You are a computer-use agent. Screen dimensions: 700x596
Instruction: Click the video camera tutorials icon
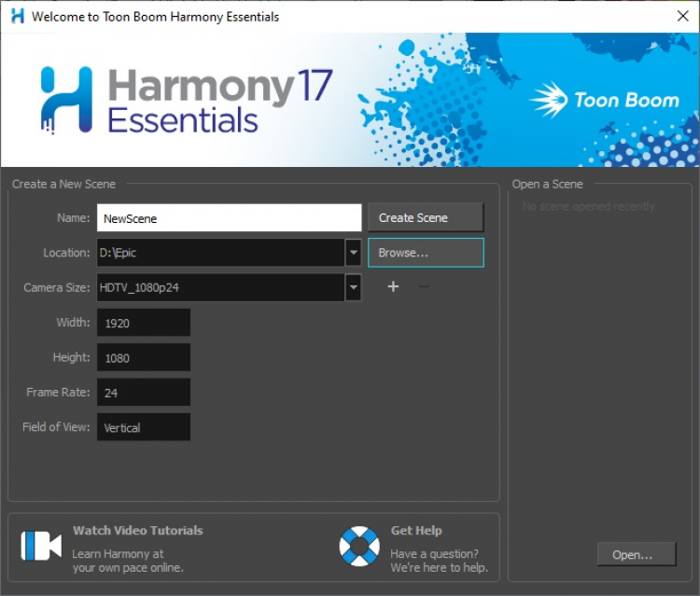pyautogui.click(x=41, y=546)
